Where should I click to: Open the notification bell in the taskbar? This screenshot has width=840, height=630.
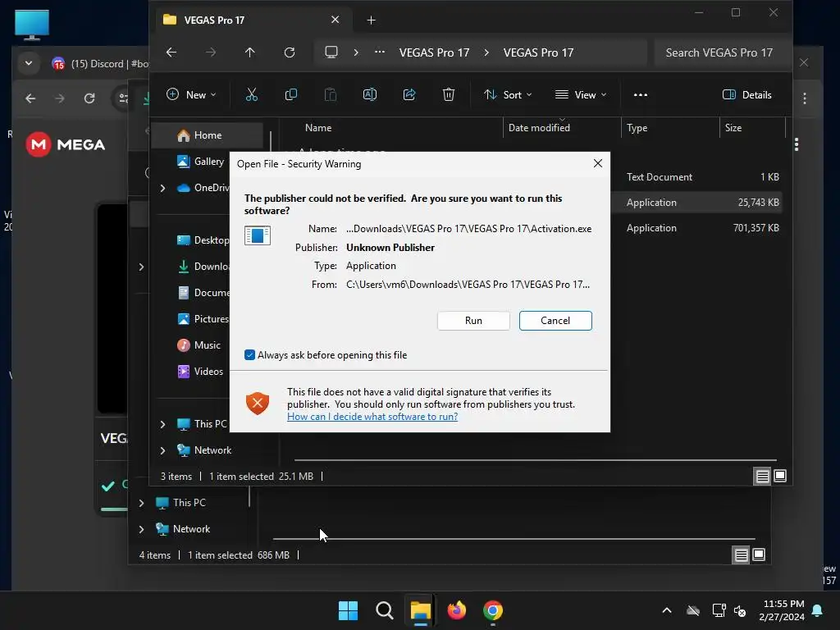coord(818,610)
